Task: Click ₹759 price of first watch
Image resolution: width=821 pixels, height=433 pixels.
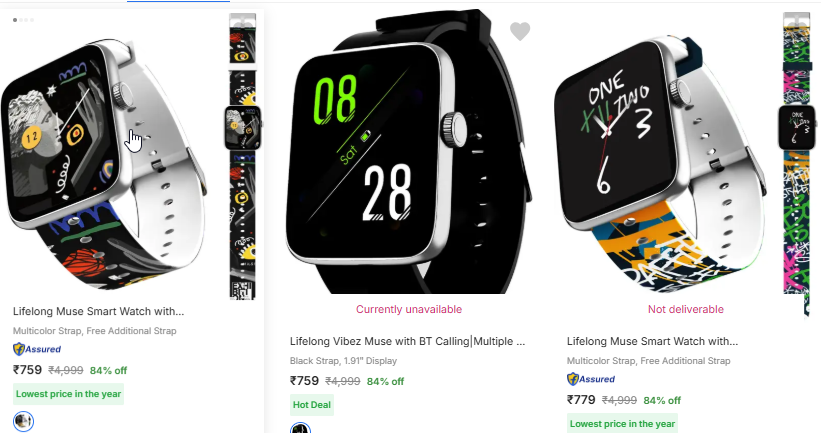Action: tap(27, 370)
